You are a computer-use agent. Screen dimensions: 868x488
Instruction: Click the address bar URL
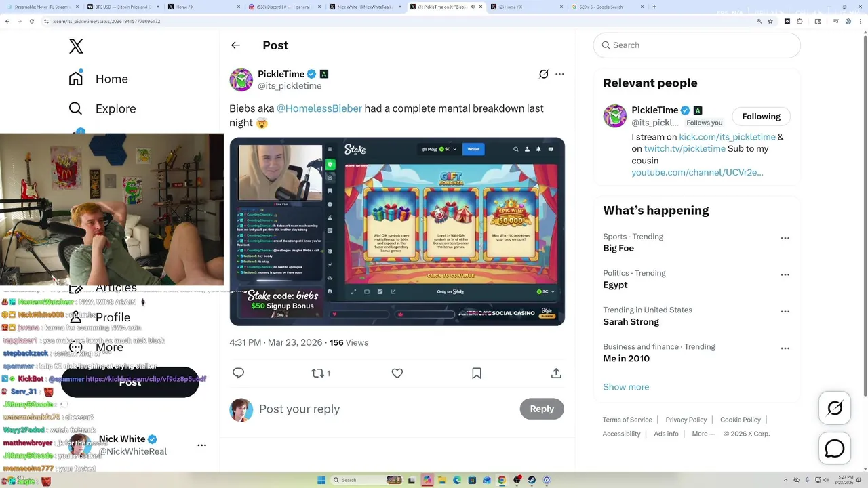(x=106, y=21)
